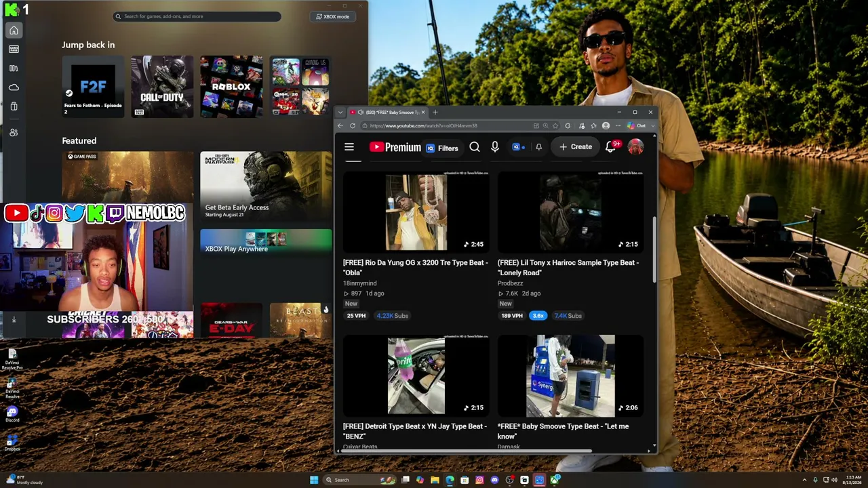The width and height of the screenshot is (868, 488).
Task: Open the Xbox app Home sidebar icon
Action: pos(14,30)
